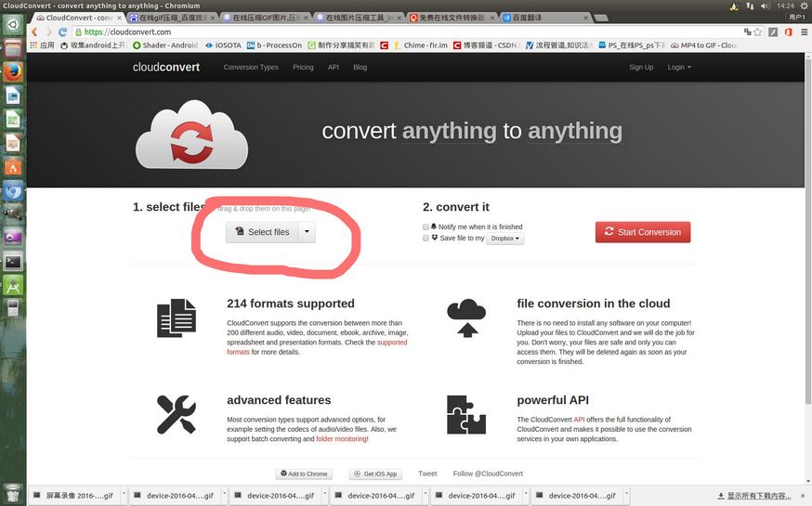Open API in the top navigation bar
This screenshot has height=506, width=812.
[x=334, y=67]
